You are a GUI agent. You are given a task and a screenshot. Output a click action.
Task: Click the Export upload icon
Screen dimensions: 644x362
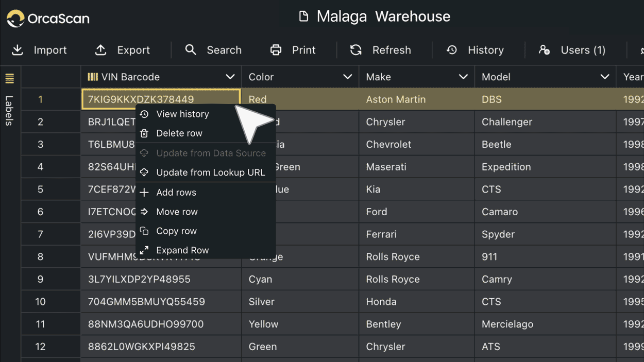[100, 50]
